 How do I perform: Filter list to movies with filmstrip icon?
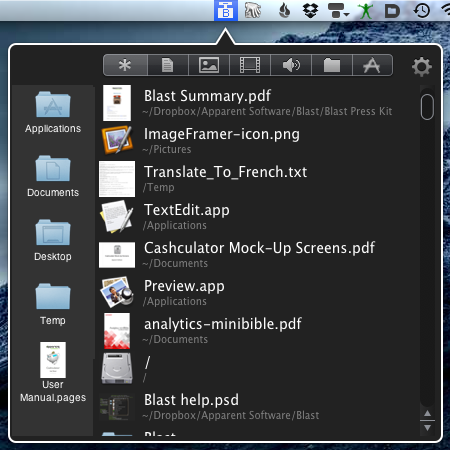tap(250, 65)
